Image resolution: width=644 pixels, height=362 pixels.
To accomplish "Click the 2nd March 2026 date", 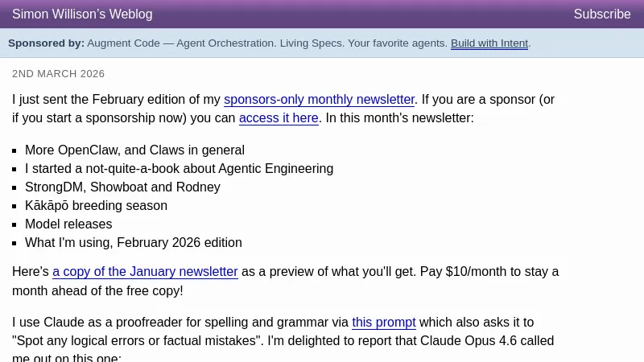I will pyautogui.click(x=58, y=74).
